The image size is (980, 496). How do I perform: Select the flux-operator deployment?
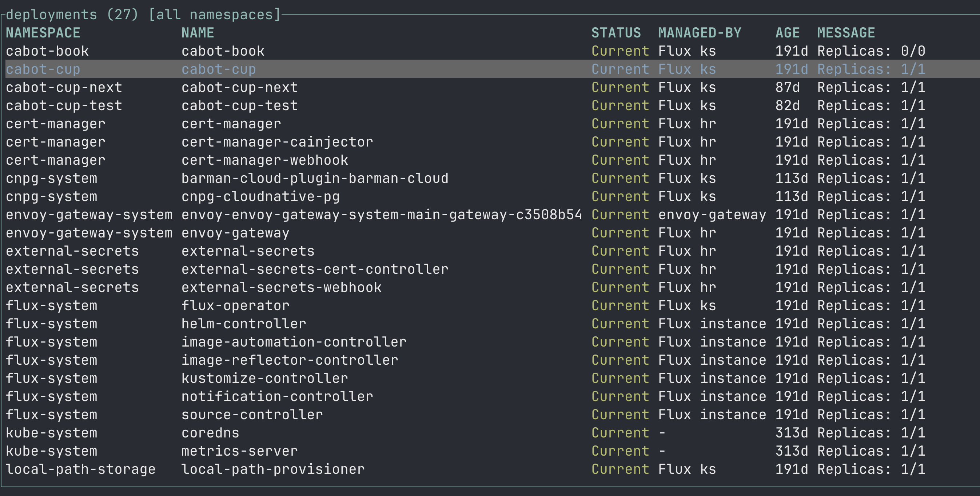click(x=235, y=305)
